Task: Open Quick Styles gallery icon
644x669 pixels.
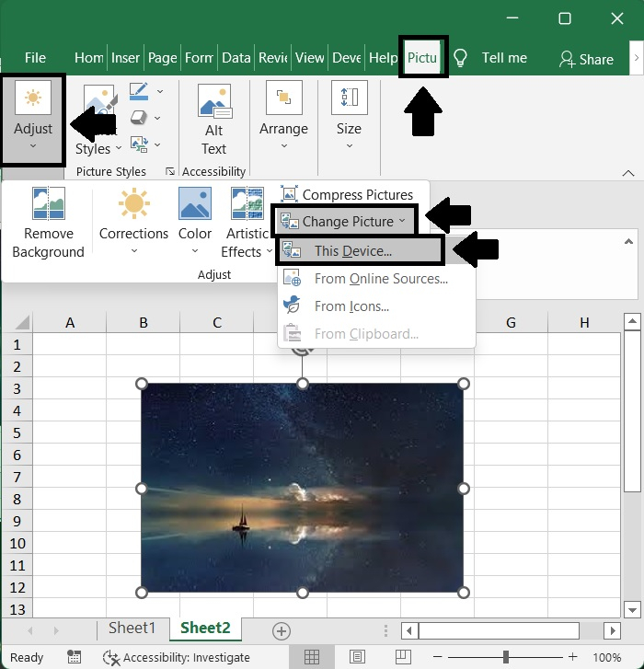Action: pyautogui.click(x=99, y=102)
